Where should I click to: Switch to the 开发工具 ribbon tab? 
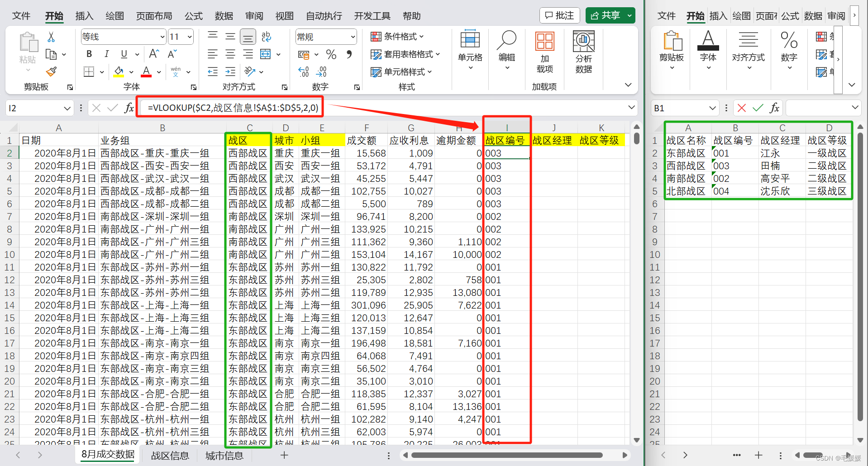372,16
